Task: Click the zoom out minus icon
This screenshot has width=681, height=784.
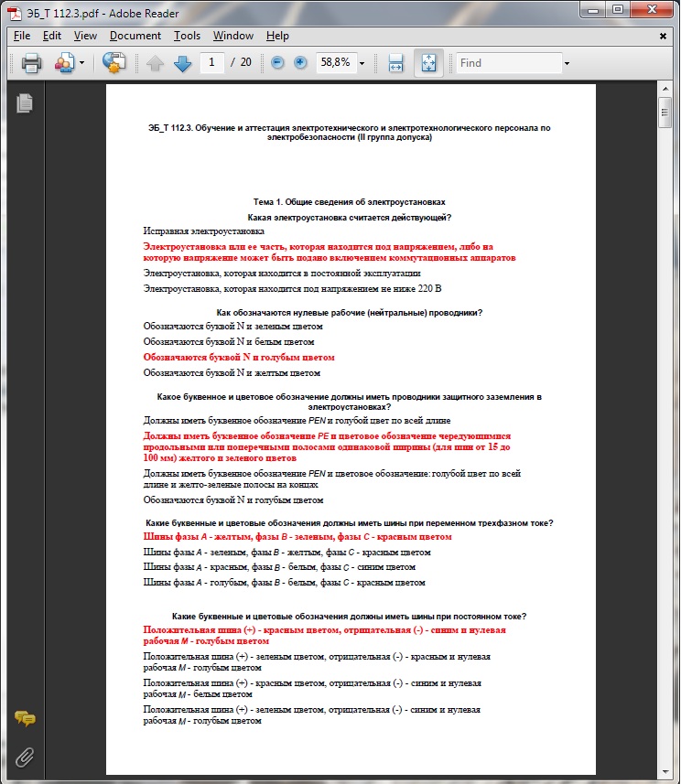Action: point(276,63)
